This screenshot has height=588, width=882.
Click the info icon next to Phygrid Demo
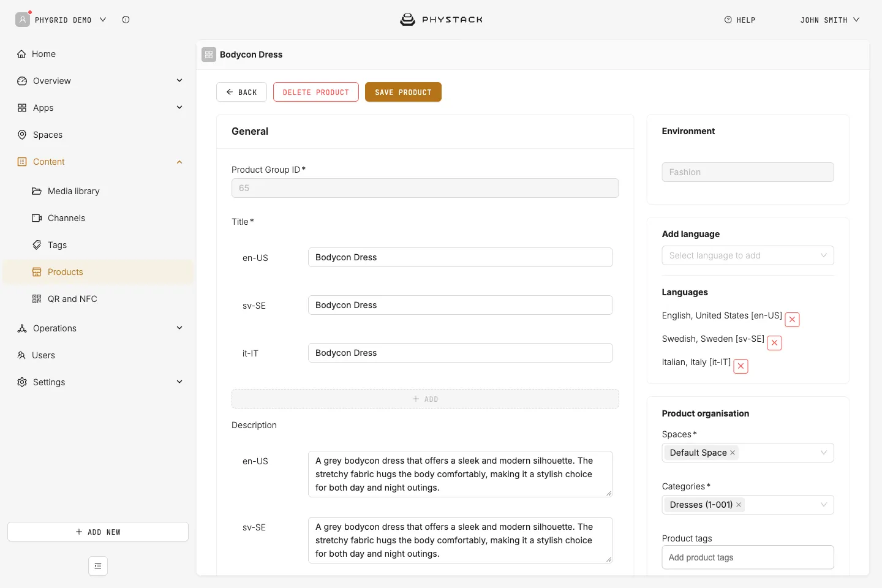click(x=126, y=20)
